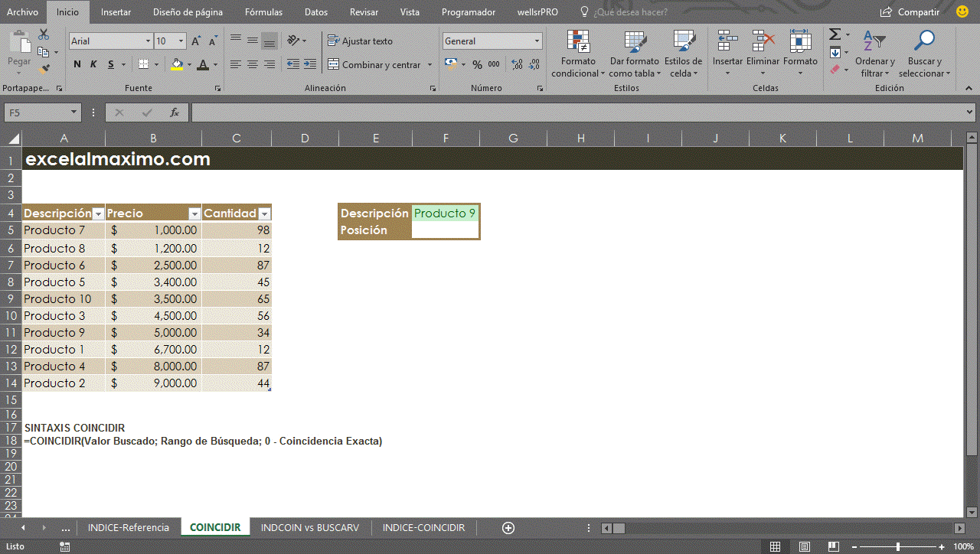Open Ordenar y filtrar options

(875, 54)
